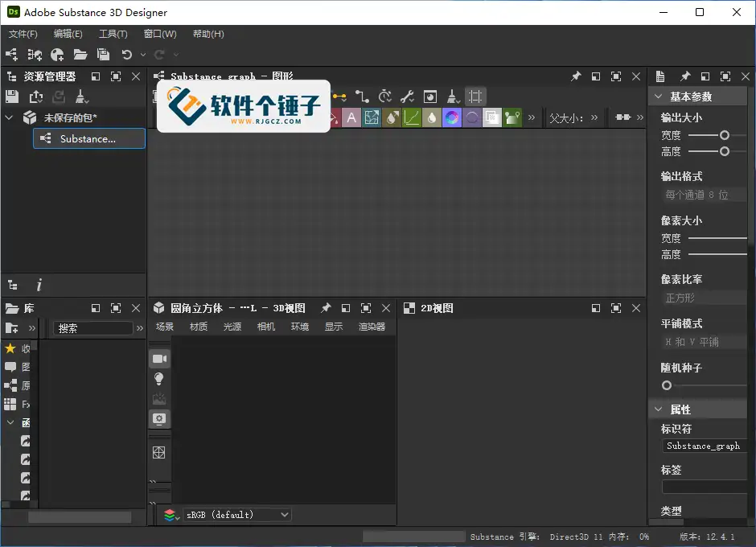Select the camera icon in the 3D view toolbar
This screenshot has width=756, height=547.
coord(159,359)
